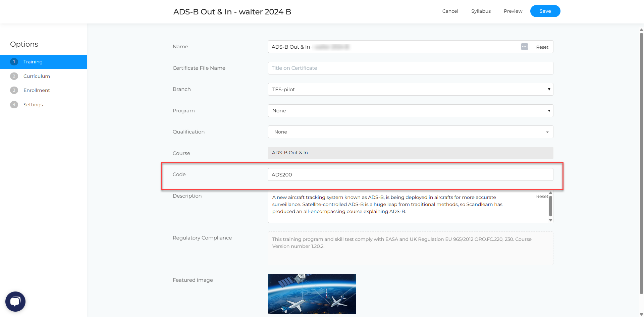
Task: Select step 4 number badge for Settings
Action: (14, 105)
